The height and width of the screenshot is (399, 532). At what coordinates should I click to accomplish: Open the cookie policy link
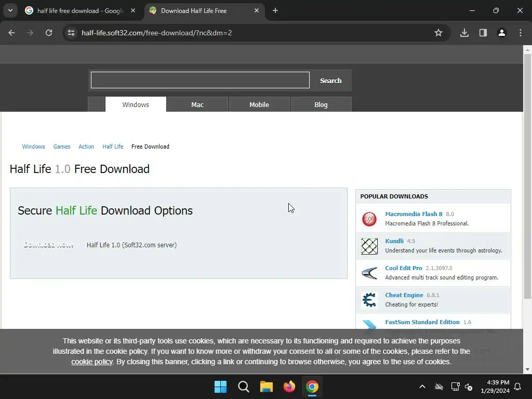point(92,362)
